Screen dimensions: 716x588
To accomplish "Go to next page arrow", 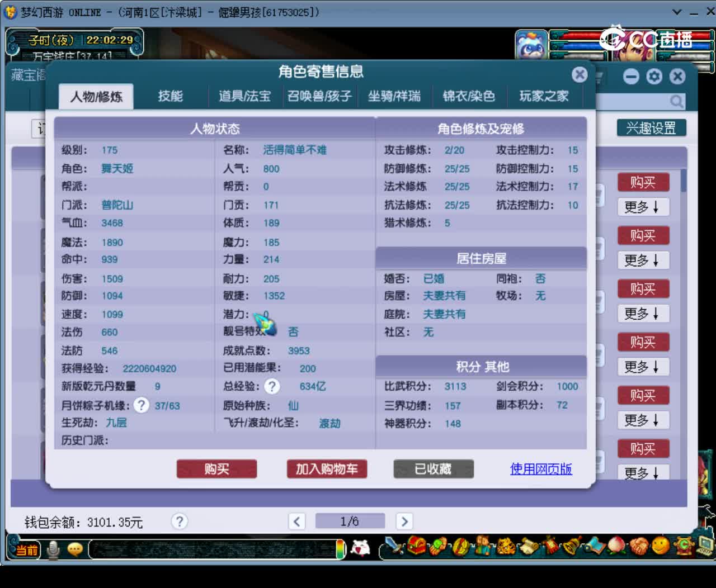I will point(404,521).
